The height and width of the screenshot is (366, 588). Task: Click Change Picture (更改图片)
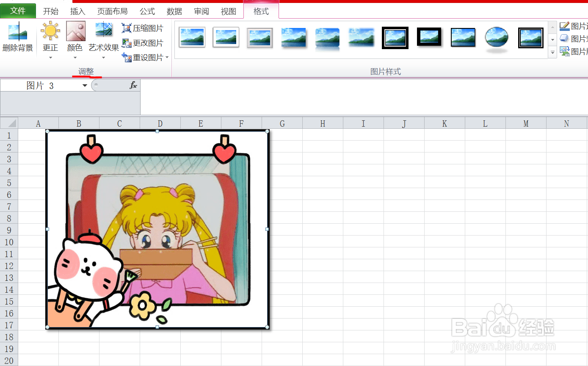(x=143, y=43)
